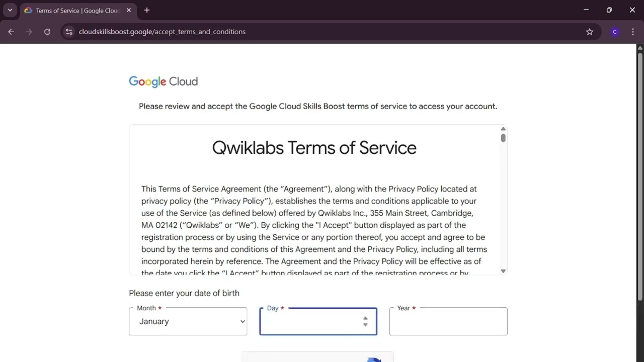
Task: Click the 'This Terms of Service Agreement' paragraph
Action: coord(314,231)
